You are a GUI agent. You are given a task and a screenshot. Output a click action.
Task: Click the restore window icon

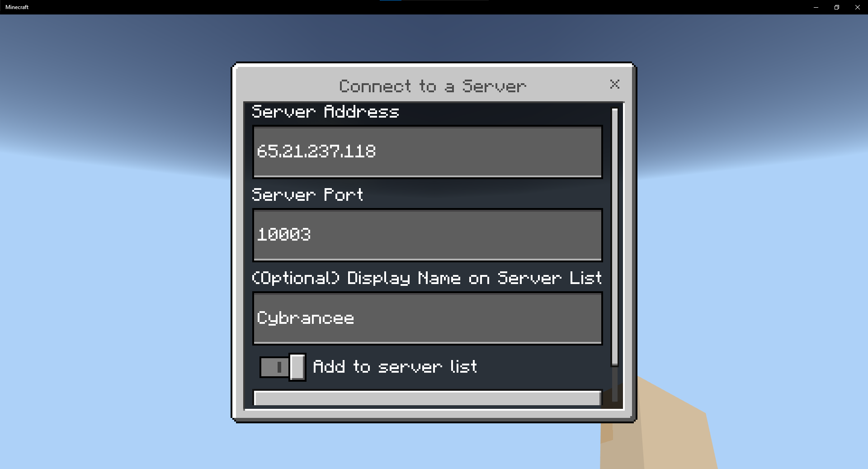[x=836, y=7]
